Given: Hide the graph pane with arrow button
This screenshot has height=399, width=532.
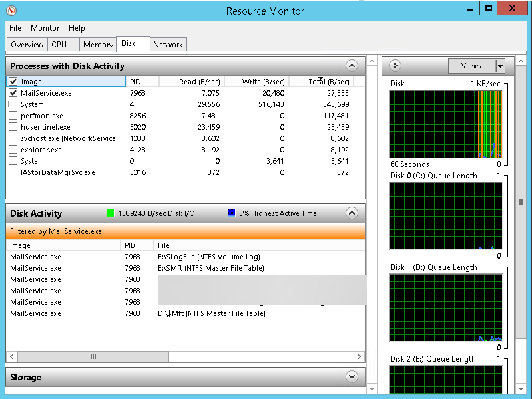Looking at the screenshot, I should click(394, 66).
